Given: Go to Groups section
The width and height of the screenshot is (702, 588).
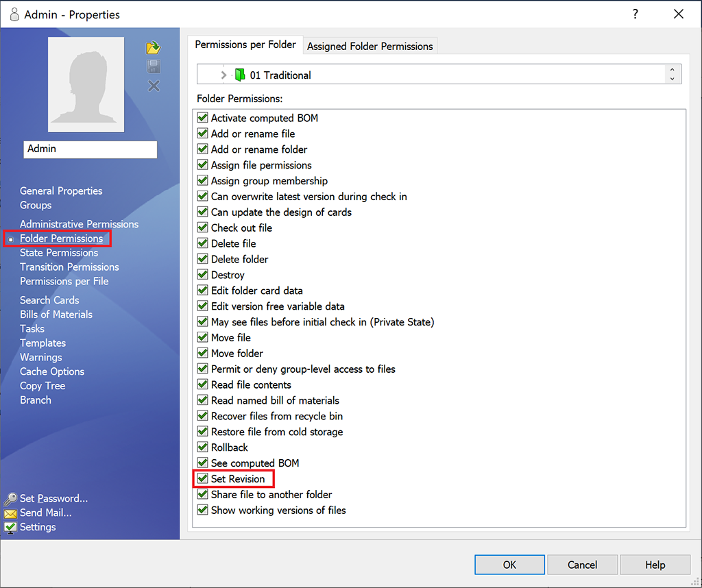Looking at the screenshot, I should pyautogui.click(x=36, y=205).
